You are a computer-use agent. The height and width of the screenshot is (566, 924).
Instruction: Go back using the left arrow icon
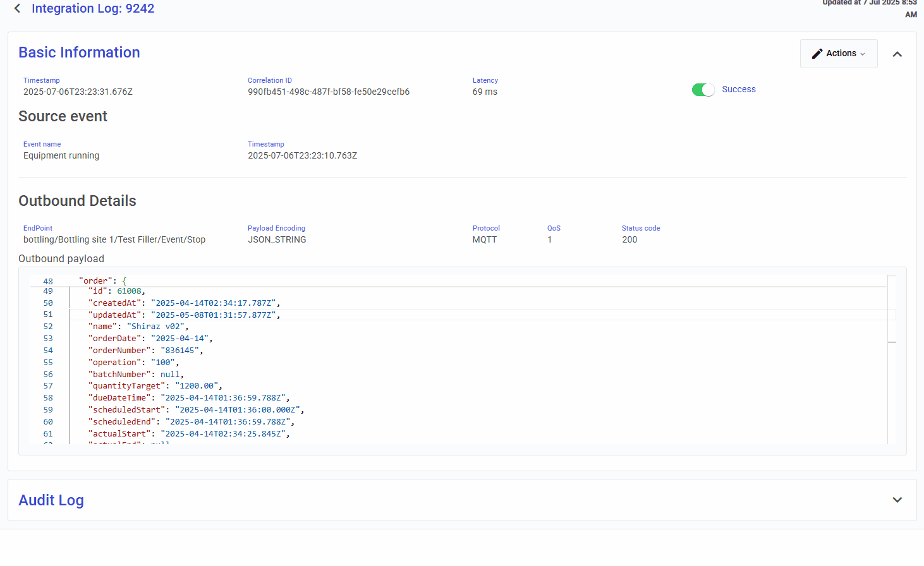tap(17, 8)
